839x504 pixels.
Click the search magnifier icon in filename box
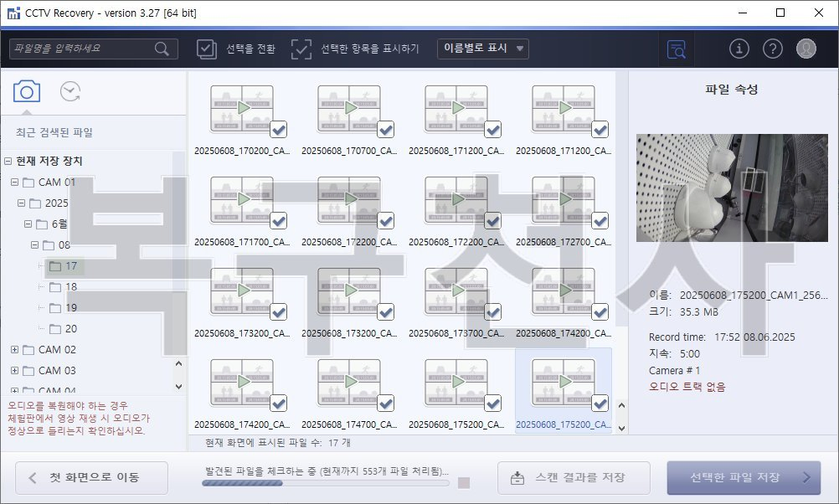[x=162, y=49]
